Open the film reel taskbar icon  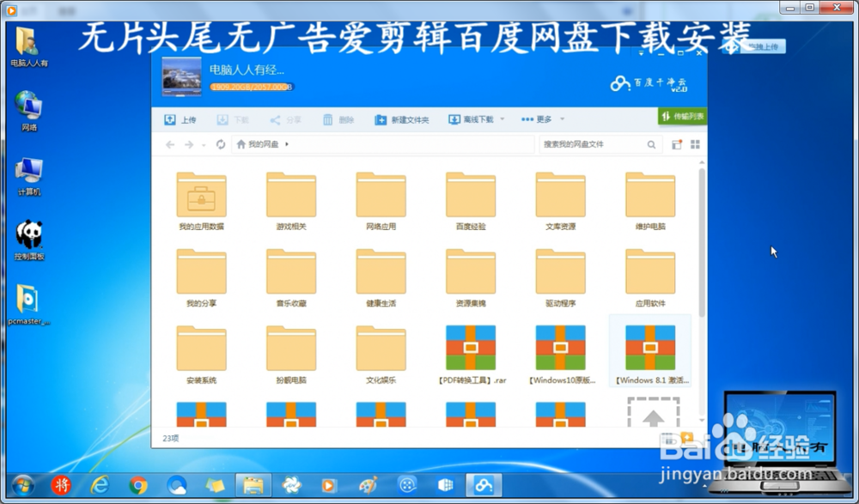[407, 485]
